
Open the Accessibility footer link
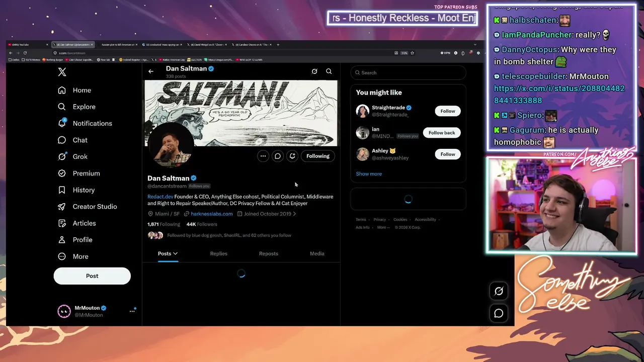(425, 220)
